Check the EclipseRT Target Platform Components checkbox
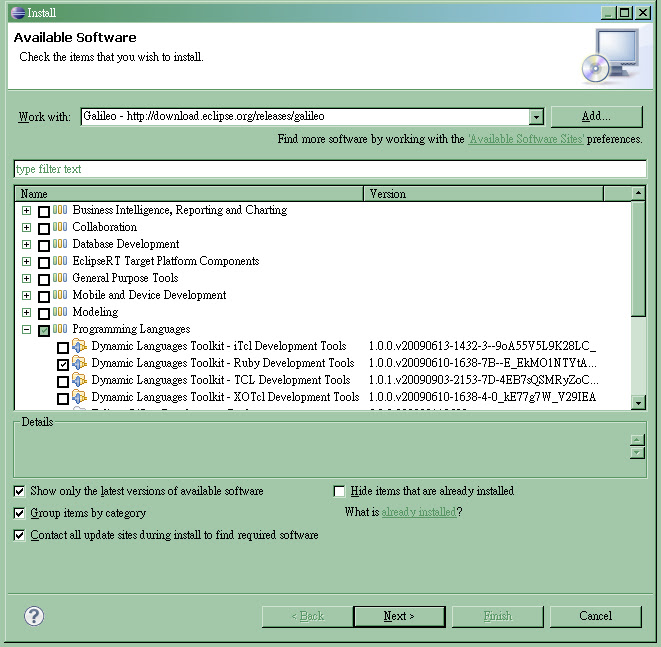Screen dimensions: 661x647 coord(44,262)
